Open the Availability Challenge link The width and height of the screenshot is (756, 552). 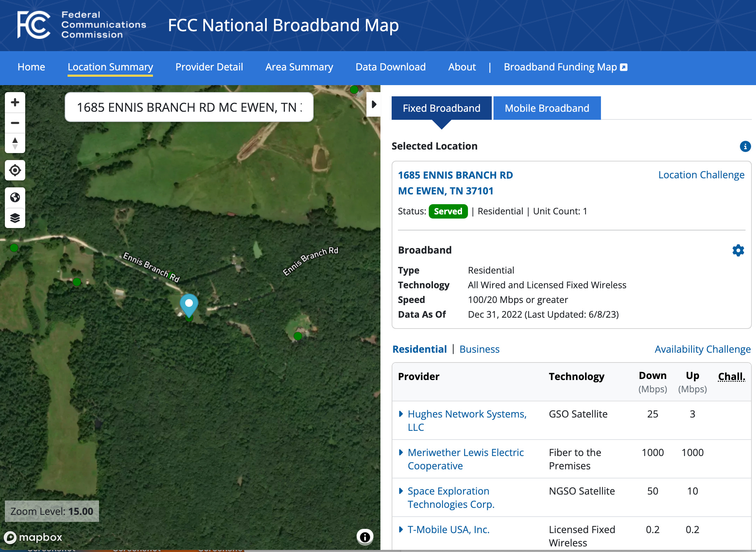coord(702,349)
